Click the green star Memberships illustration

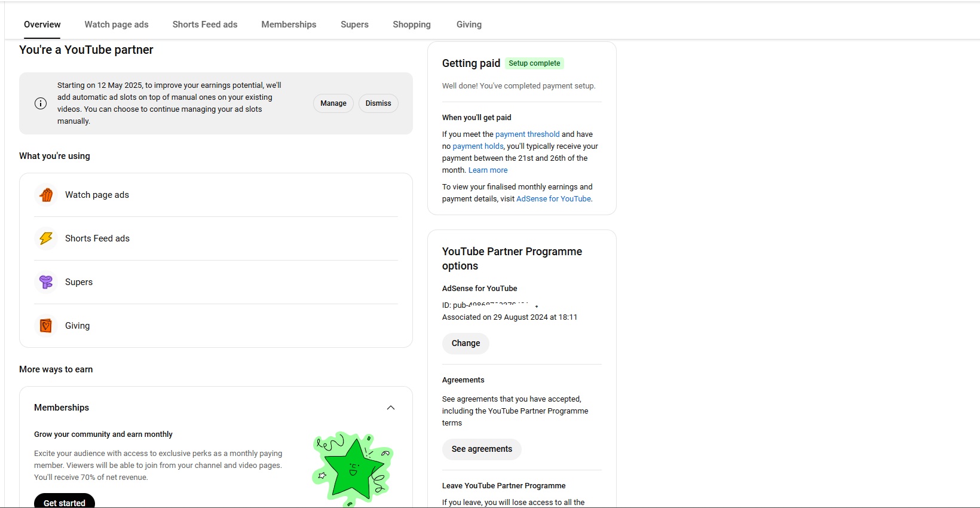coord(353,468)
